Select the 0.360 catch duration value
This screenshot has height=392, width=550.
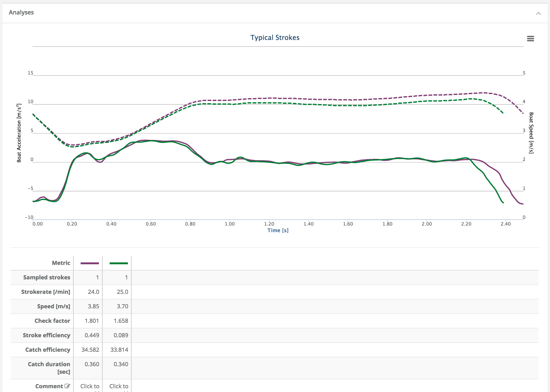click(x=92, y=364)
